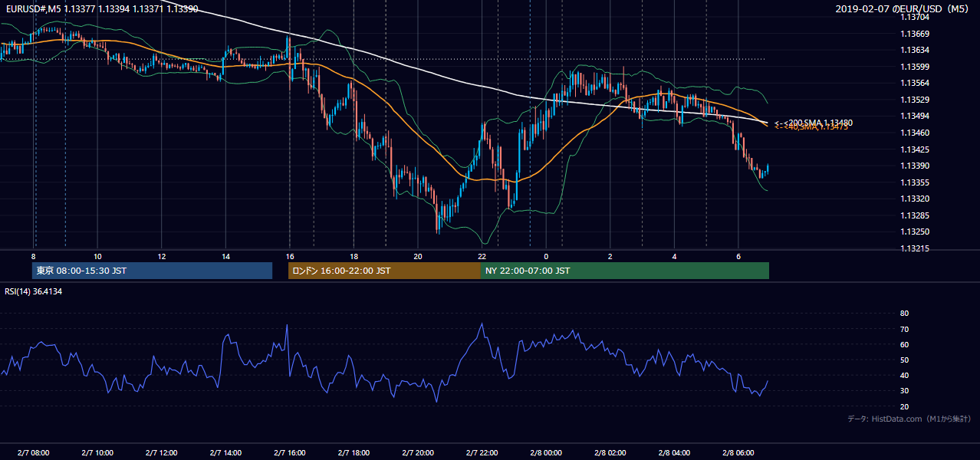Click price axis value 1.13355

915,182
